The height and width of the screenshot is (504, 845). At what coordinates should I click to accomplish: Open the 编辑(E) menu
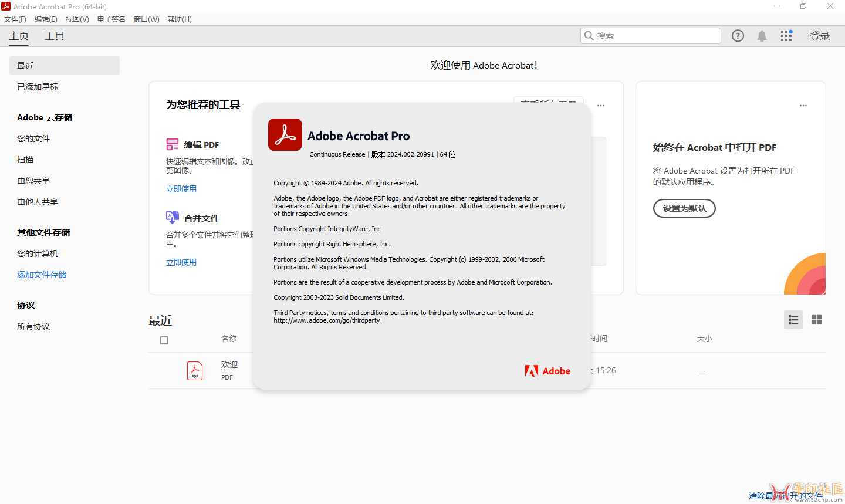[x=46, y=19]
